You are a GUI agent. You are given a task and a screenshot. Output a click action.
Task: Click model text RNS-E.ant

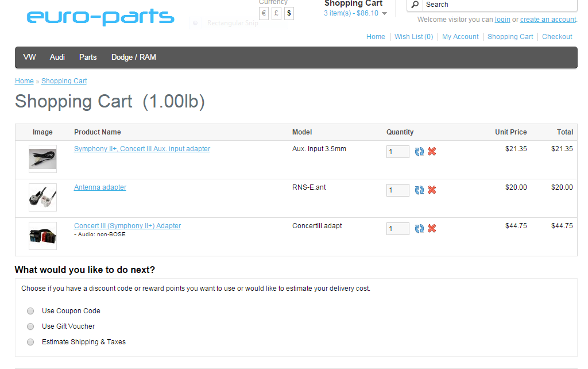(309, 187)
